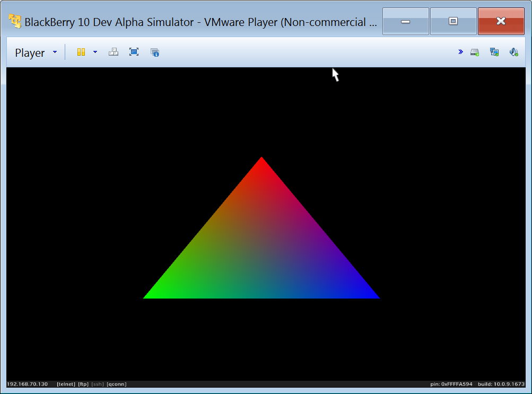Click the ssh status label
This screenshot has width=532, height=394.
point(98,384)
